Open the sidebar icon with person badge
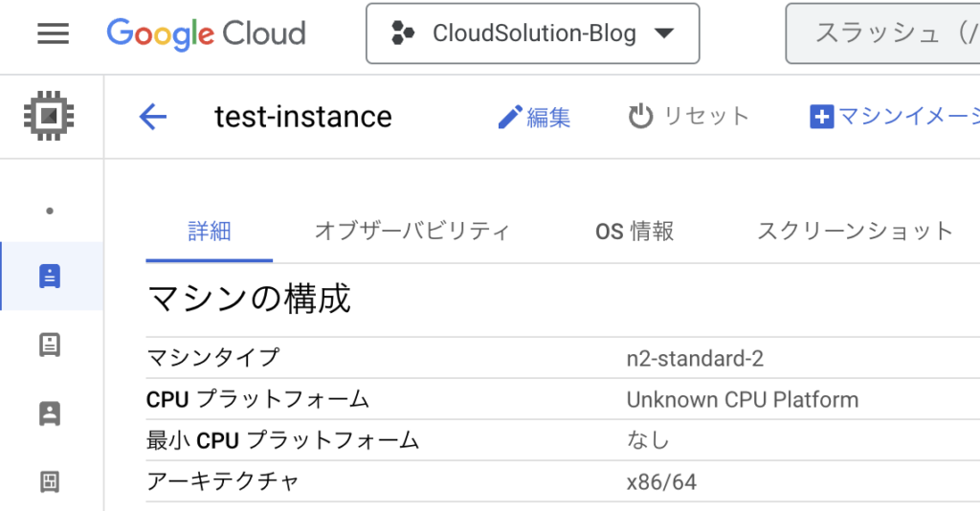The image size is (980, 511). point(50,413)
